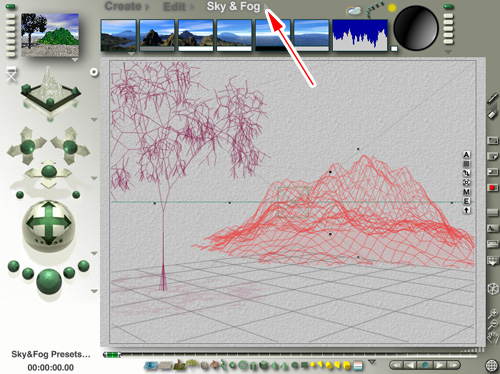Click the 'M' material icon beside the mountain

coord(466,192)
